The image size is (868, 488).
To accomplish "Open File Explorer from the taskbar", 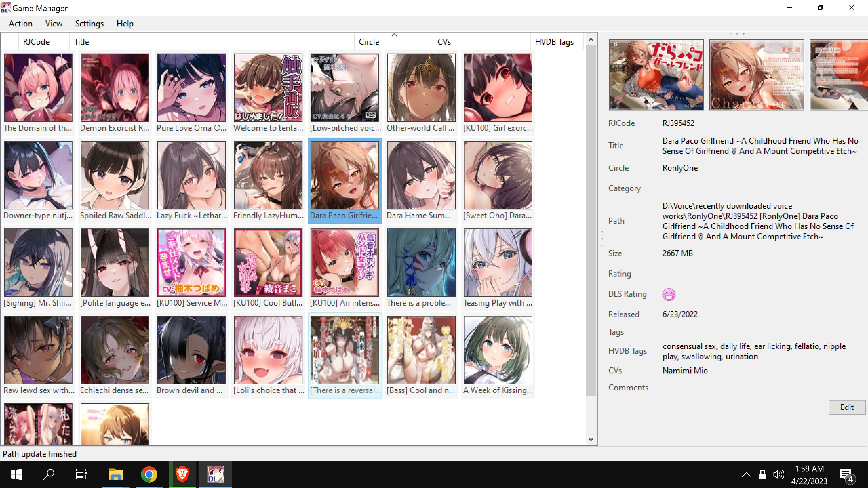I will 116,474.
